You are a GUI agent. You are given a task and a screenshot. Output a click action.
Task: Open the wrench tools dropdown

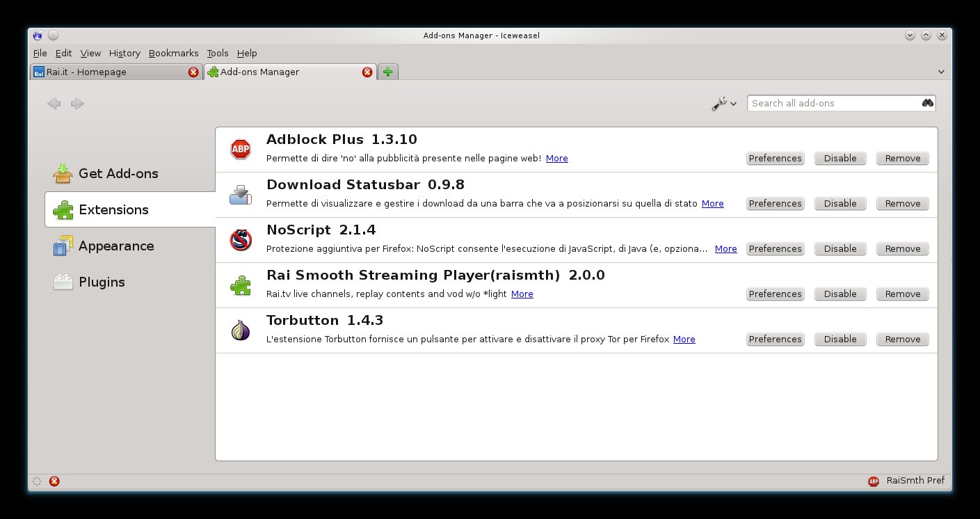point(723,104)
